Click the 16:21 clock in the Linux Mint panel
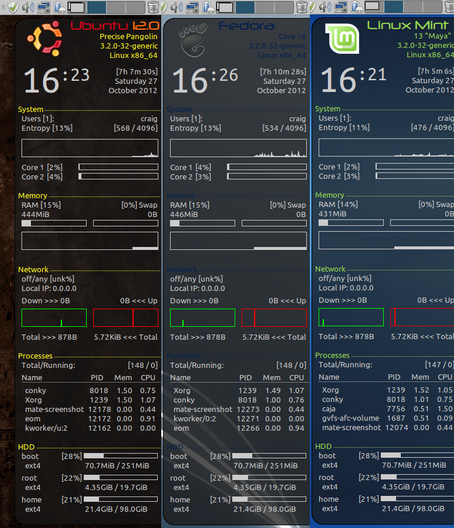 353,79
